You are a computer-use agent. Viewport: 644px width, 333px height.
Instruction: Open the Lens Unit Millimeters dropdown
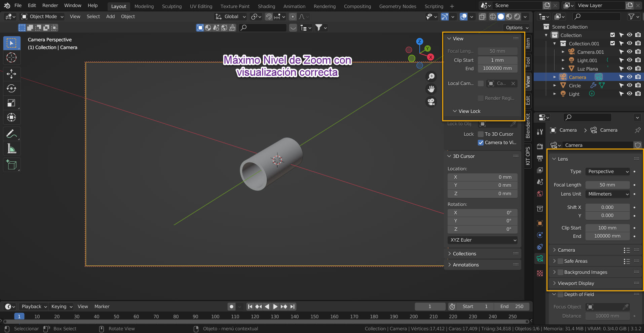608,194
